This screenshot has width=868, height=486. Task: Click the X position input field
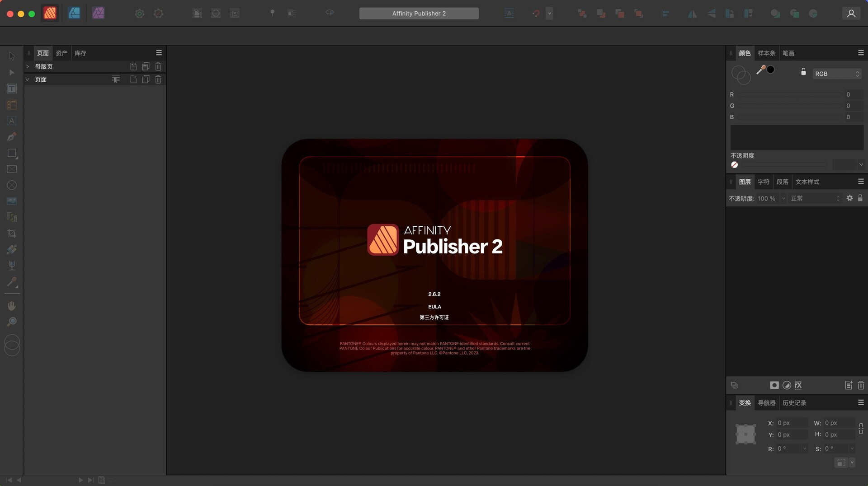792,423
